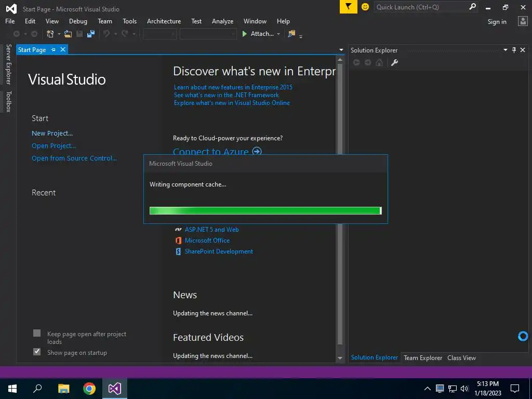Click Visual Studio taskbar button
The image size is (532, 399).
(115, 389)
